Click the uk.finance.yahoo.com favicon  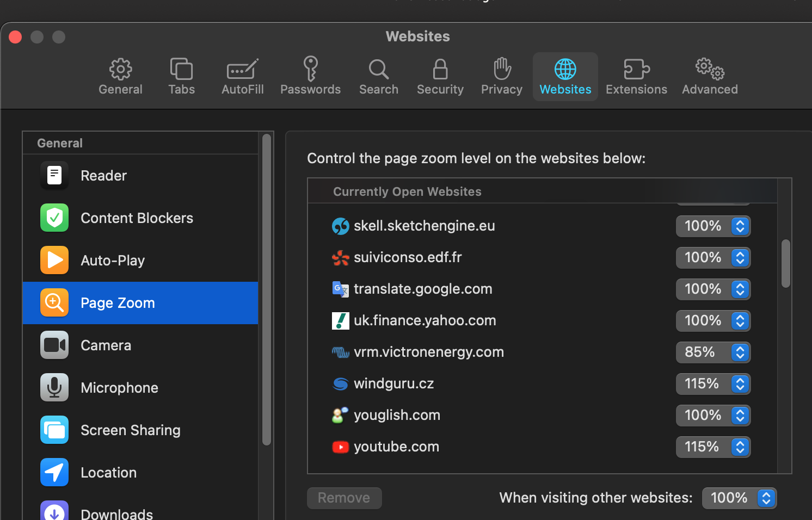[341, 321]
